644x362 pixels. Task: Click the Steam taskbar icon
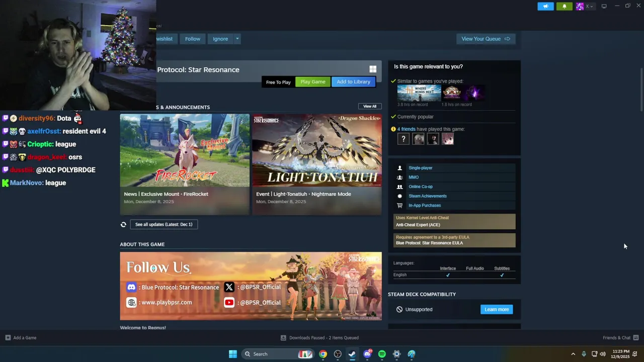[352, 354]
